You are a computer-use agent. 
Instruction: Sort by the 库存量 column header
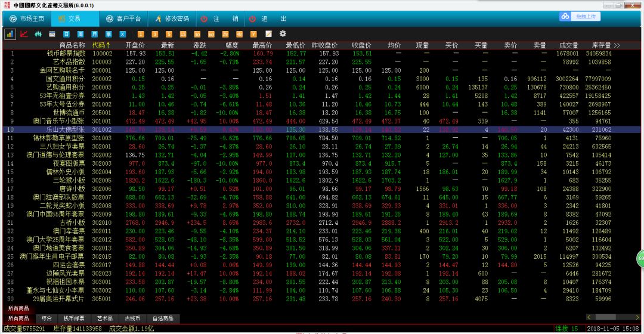click(601, 45)
